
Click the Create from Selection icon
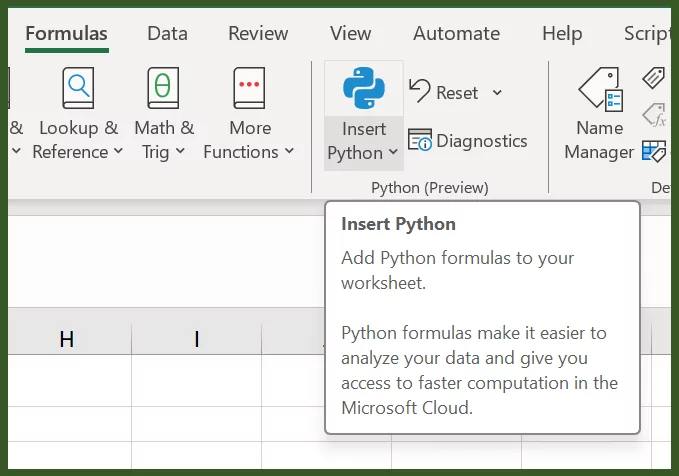[x=654, y=151]
